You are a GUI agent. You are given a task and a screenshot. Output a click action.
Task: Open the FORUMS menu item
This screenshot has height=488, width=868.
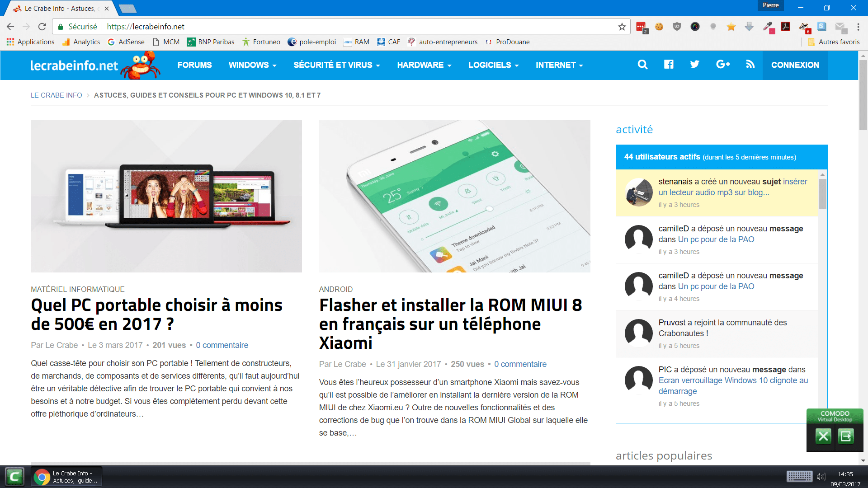(194, 65)
